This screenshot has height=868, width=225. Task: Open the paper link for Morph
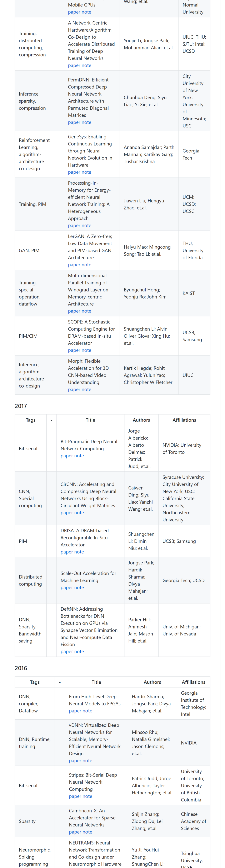click(x=74, y=389)
